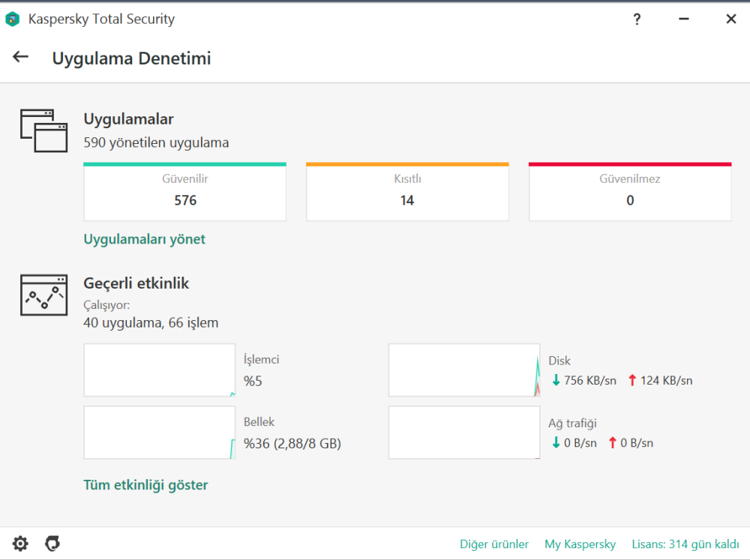Open the support agent icon
The height and width of the screenshot is (560, 750).
pos(52,544)
